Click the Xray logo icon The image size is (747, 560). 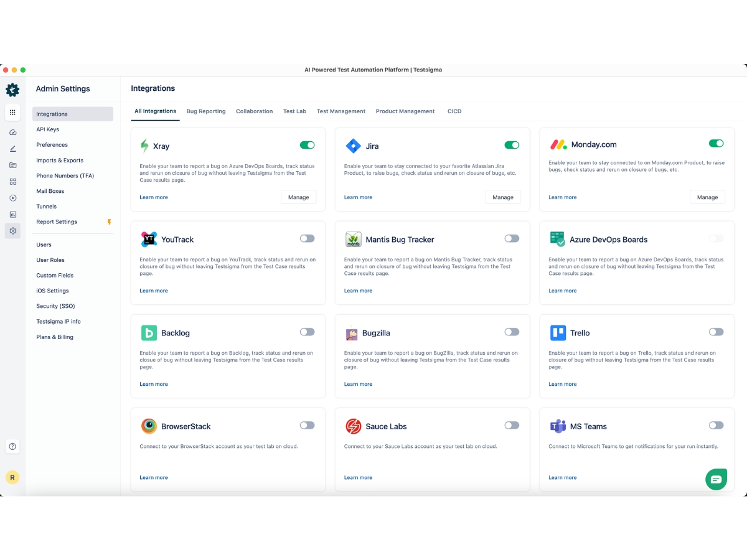pyautogui.click(x=145, y=146)
